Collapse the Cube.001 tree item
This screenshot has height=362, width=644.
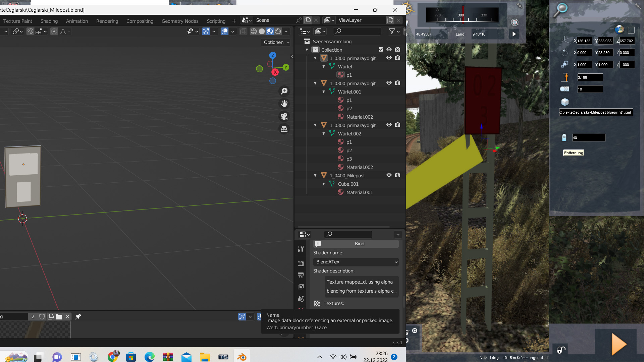point(324,184)
